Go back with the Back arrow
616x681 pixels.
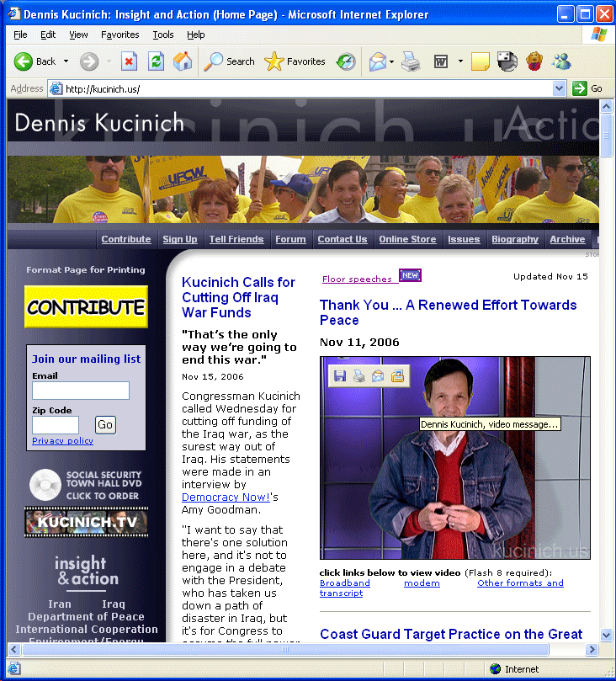pyautogui.click(x=24, y=61)
